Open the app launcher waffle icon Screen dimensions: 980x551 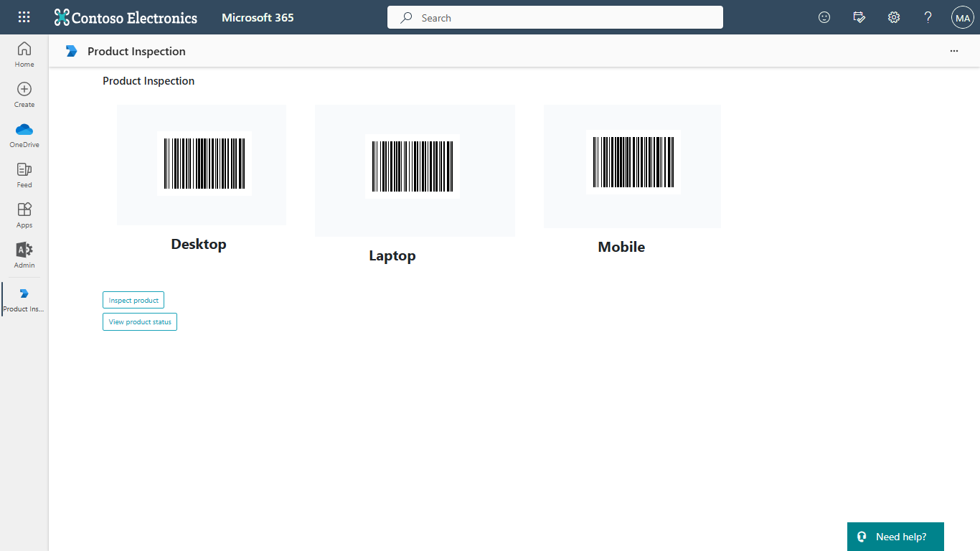coord(24,17)
